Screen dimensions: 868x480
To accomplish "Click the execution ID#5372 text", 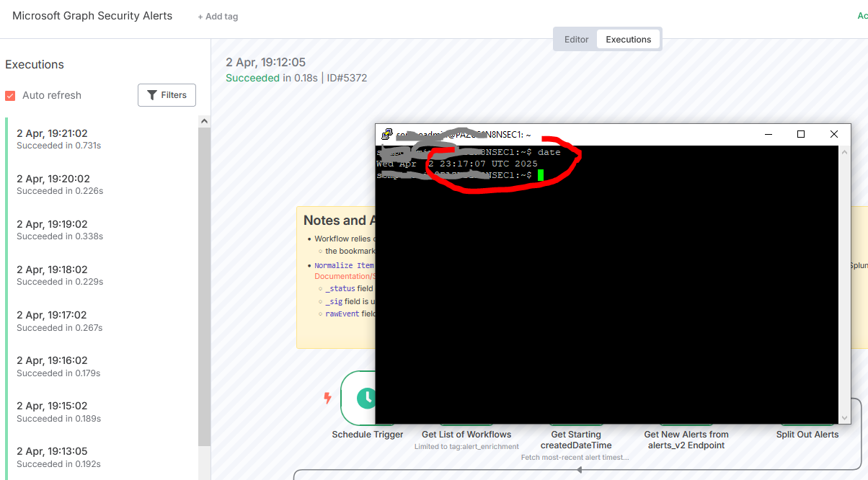I will coord(347,78).
